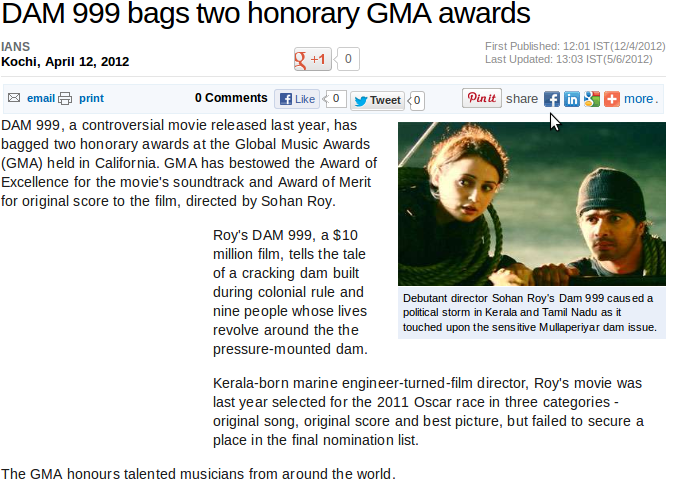
Task: Click the envelope email icon
Action: (14, 98)
